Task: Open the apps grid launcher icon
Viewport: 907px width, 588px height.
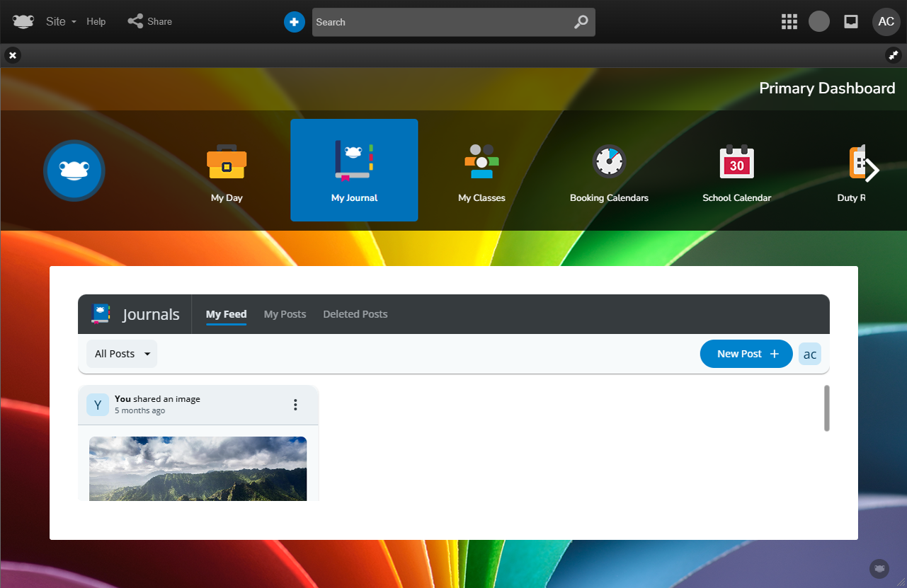Action: coord(789,22)
